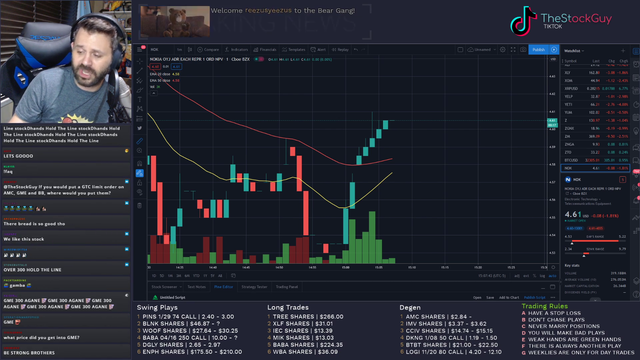Click the Compare button
The image size is (640, 360).
(208, 49)
